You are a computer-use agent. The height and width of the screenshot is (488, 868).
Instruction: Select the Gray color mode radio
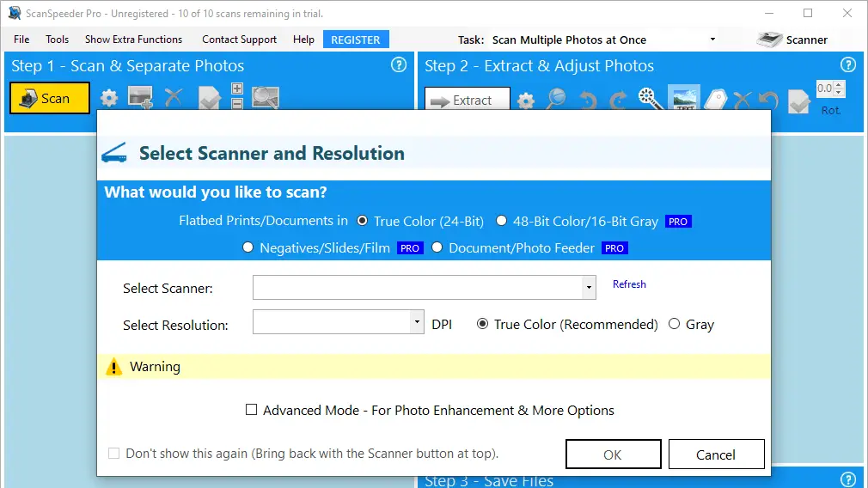click(674, 324)
